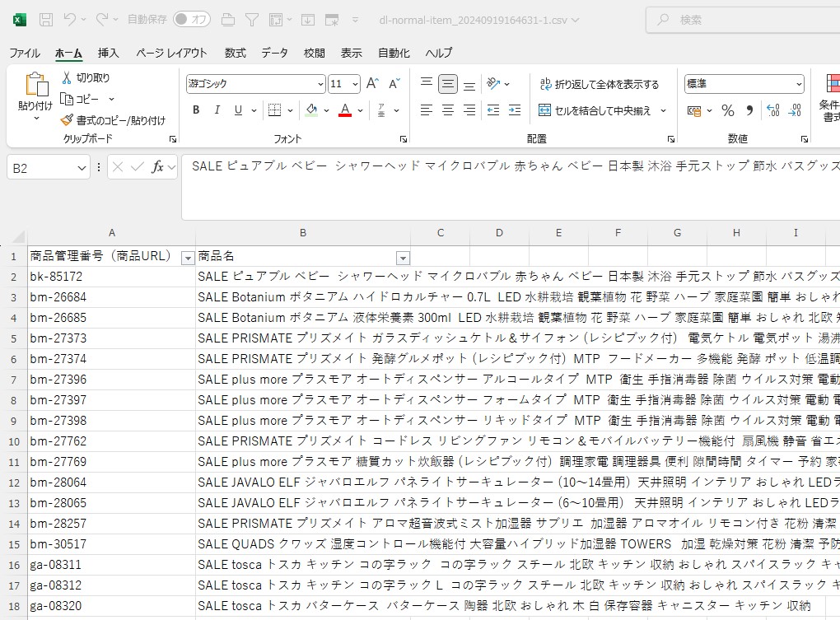Open the Undo history dropdown arrow

point(83,20)
